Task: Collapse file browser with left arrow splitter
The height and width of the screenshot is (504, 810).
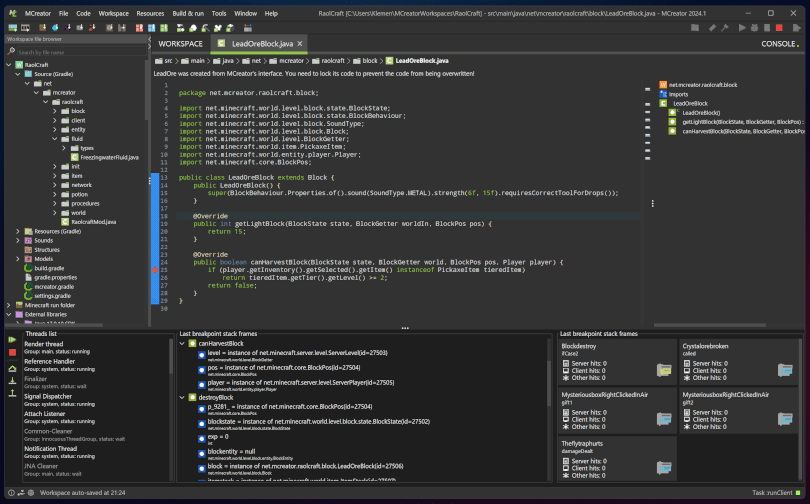Action: [149, 39]
